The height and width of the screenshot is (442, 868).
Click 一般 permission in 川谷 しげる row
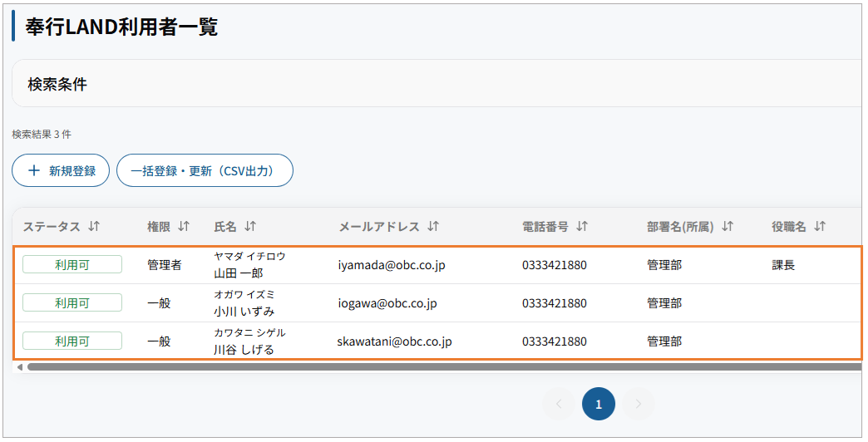pyautogui.click(x=159, y=341)
